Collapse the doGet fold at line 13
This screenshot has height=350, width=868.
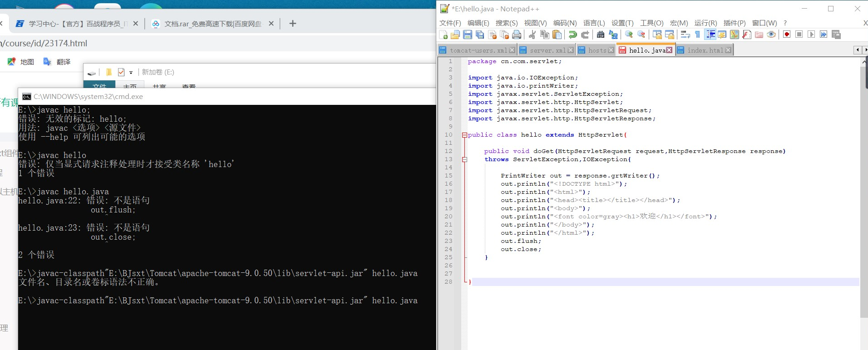click(464, 159)
